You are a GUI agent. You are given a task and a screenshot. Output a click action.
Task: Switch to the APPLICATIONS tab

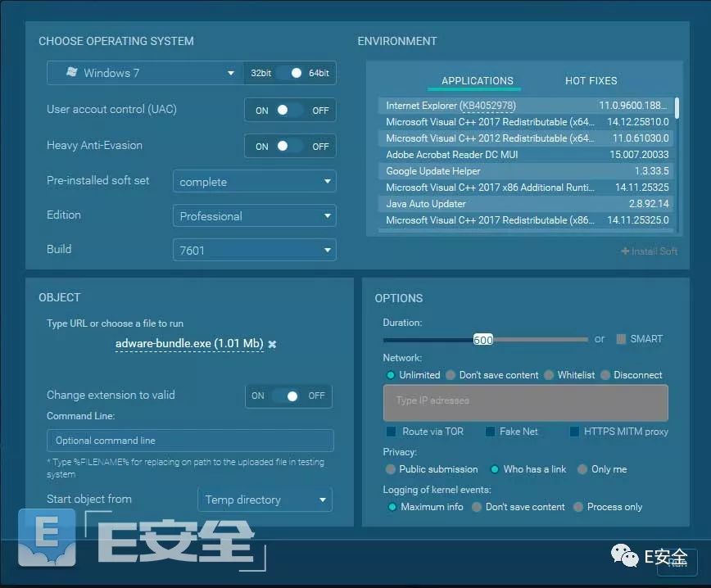477,81
